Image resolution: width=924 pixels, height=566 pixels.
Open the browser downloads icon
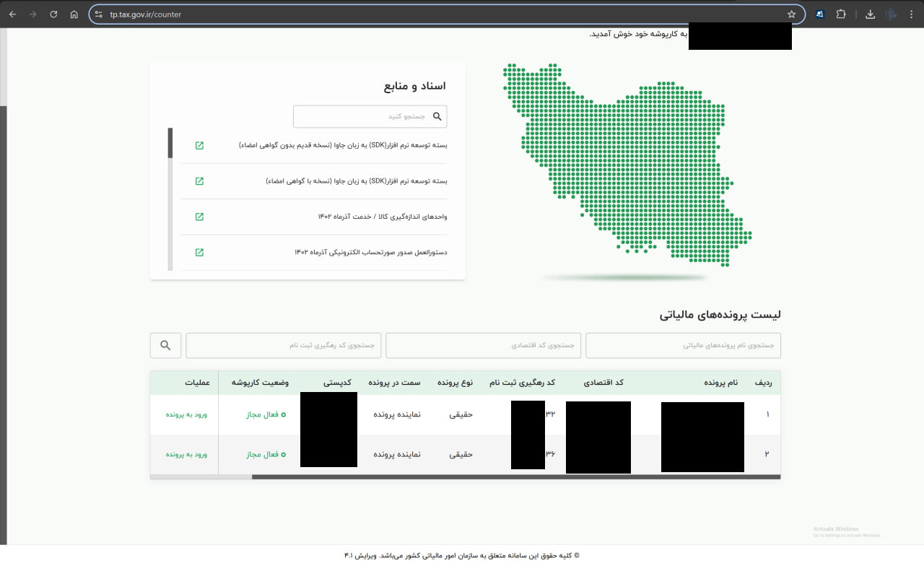click(x=871, y=14)
